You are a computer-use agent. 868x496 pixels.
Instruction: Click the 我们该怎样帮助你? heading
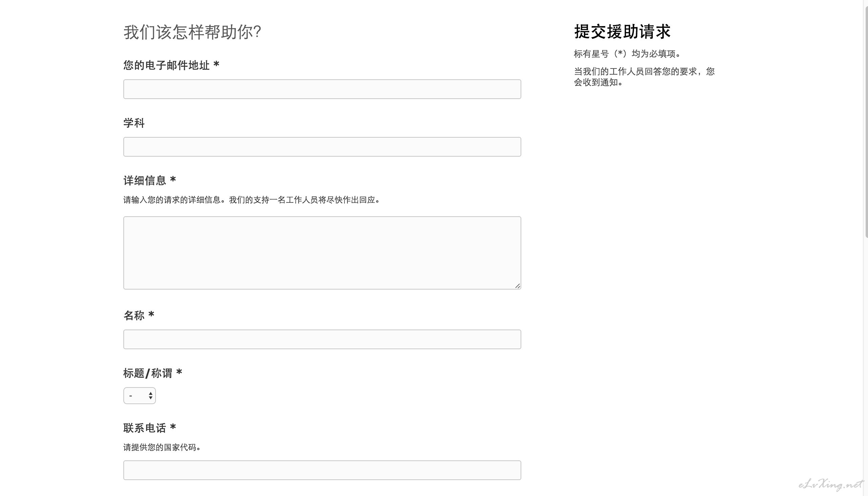pos(192,32)
